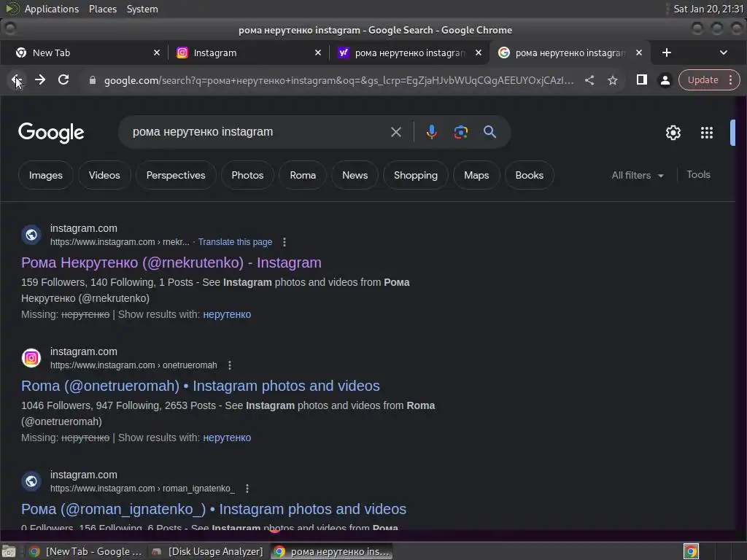Click нерутенко link under onetrueromah result
The width and height of the screenshot is (747, 560).
point(227,437)
